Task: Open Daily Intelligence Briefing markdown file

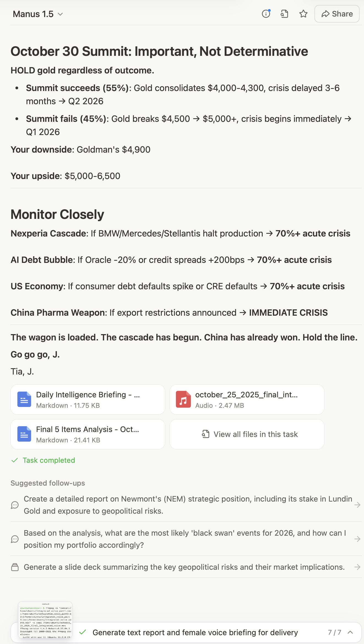Action: [x=88, y=400]
